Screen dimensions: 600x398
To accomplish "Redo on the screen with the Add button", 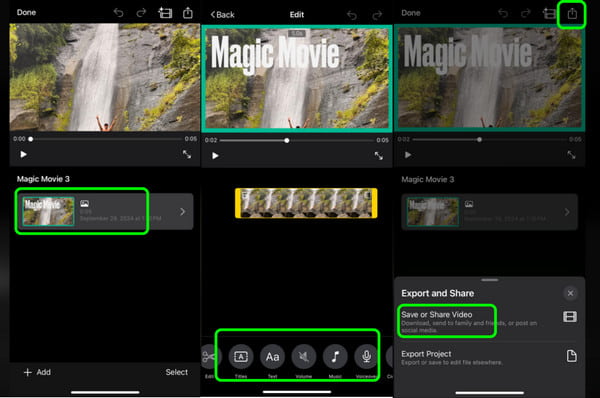I will [141, 13].
